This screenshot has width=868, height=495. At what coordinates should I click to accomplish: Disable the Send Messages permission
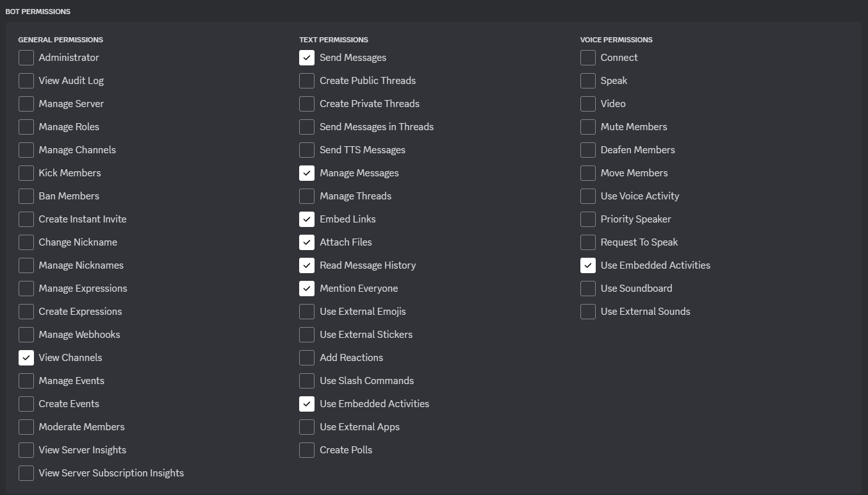(x=306, y=57)
